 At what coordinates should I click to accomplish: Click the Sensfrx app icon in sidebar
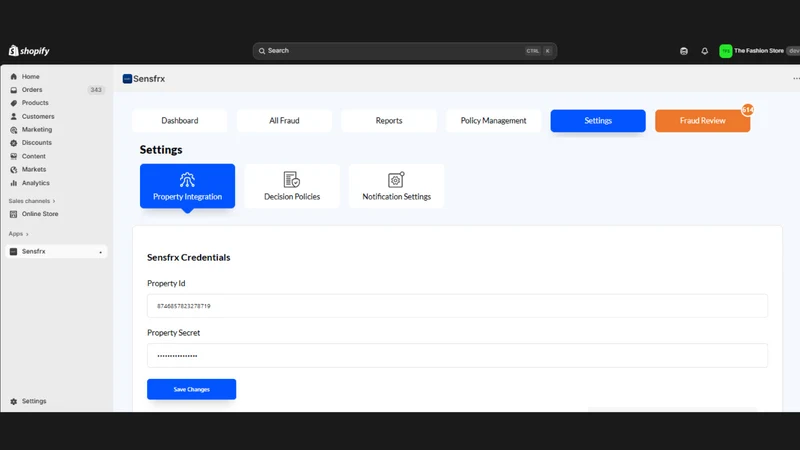pyautogui.click(x=14, y=252)
